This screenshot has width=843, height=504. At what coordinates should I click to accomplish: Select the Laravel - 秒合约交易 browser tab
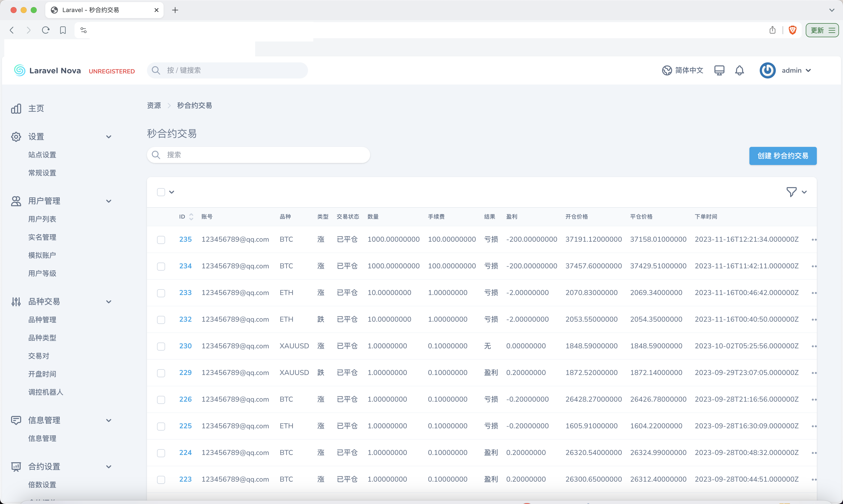click(x=105, y=10)
